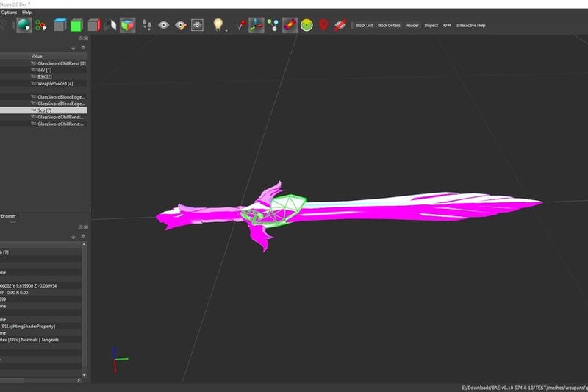The width and height of the screenshot is (588, 392).
Task: Toggle the round green constraints icon
Action: pos(306,25)
